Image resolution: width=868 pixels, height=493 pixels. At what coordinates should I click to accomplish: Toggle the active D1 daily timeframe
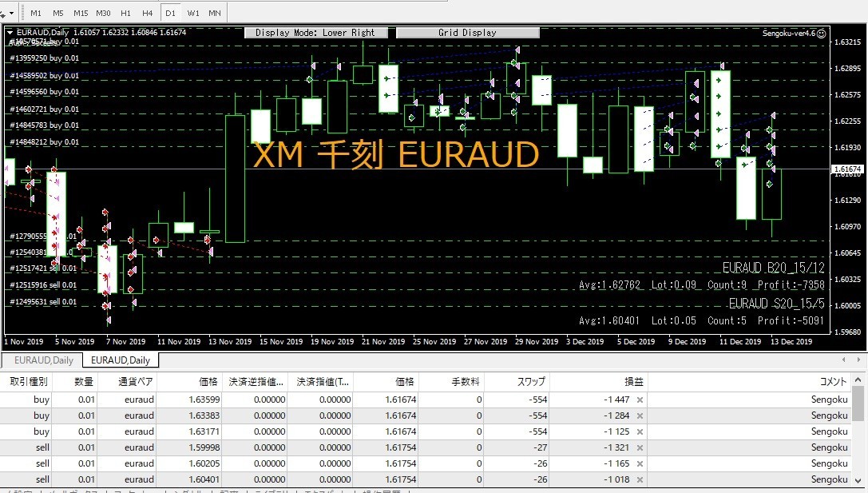pyautogui.click(x=171, y=13)
